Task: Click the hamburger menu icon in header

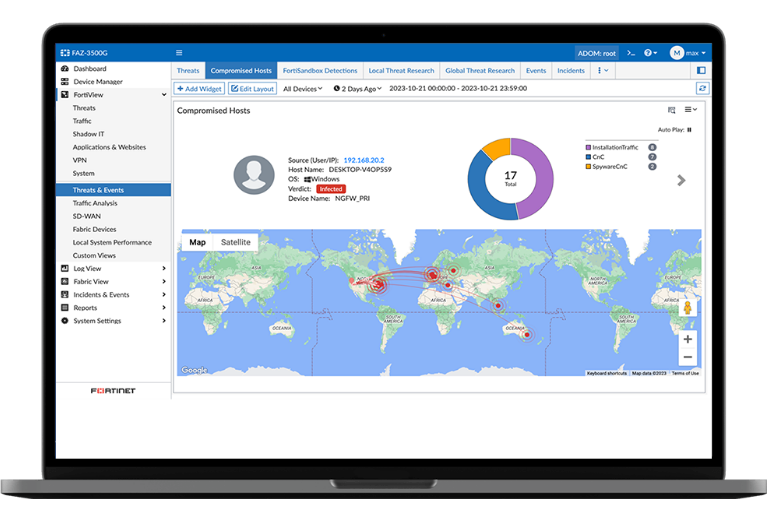Action: (179, 53)
